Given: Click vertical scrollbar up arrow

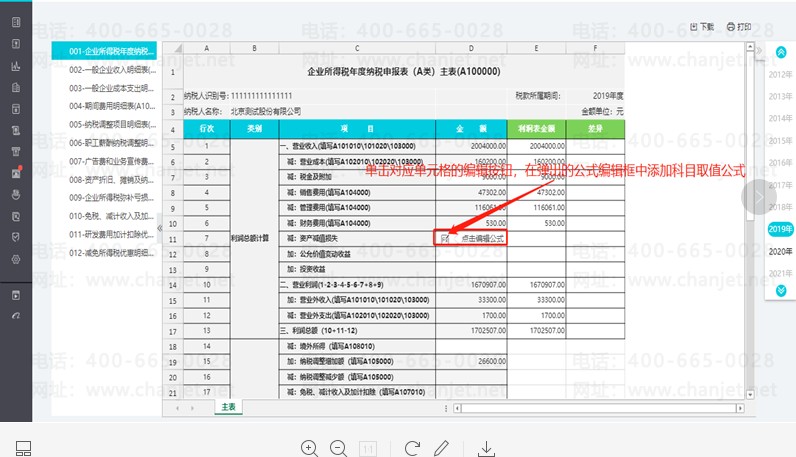Looking at the screenshot, I should (750, 46).
